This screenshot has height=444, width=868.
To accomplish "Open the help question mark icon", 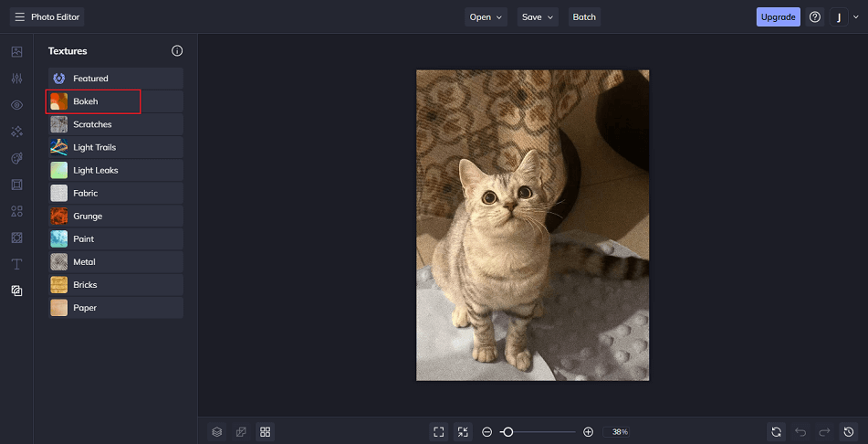I will tap(815, 17).
